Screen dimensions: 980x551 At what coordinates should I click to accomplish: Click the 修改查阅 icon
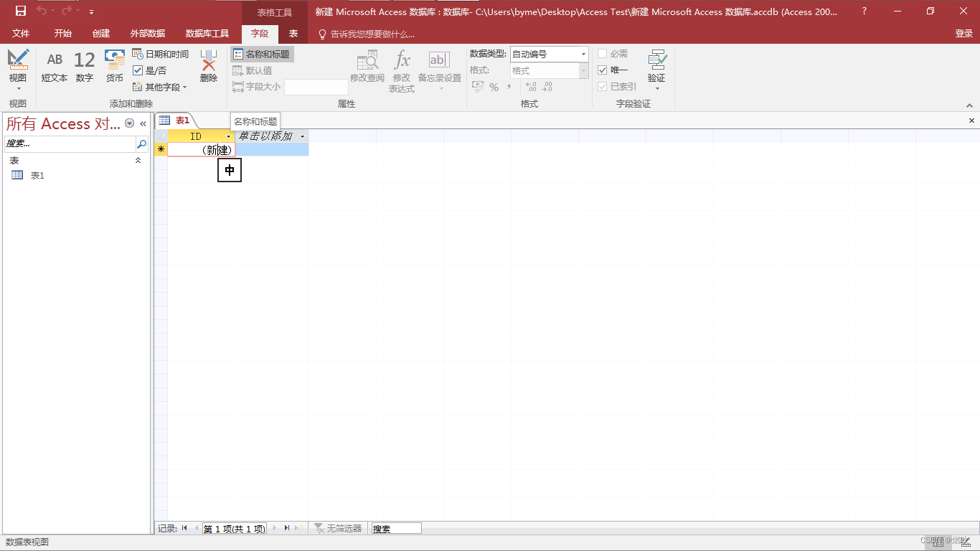click(x=367, y=67)
